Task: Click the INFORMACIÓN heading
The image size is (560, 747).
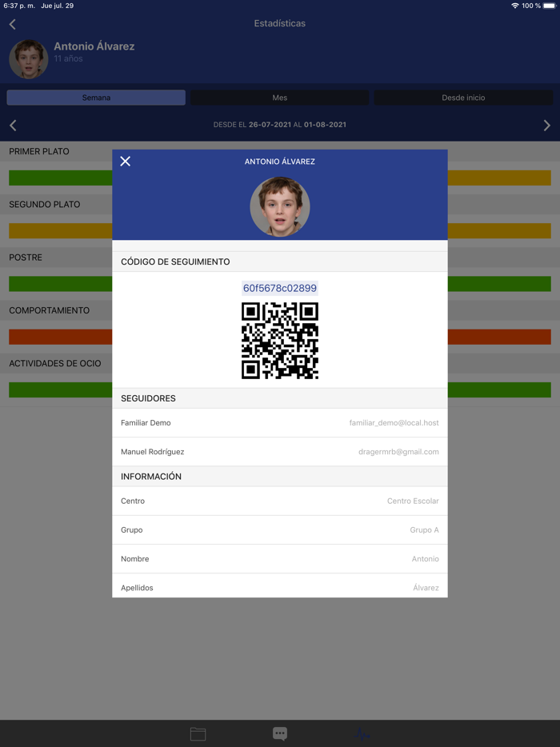Action: pyautogui.click(x=151, y=477)
